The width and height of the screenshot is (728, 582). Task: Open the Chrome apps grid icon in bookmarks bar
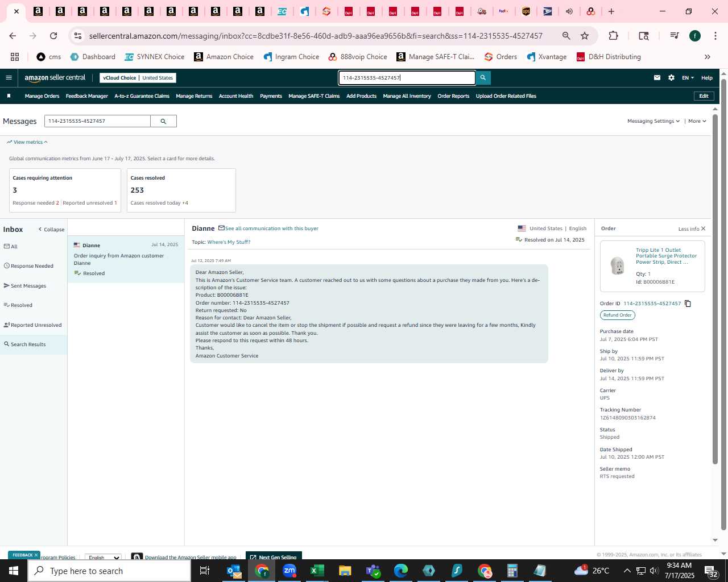click(15, 57)
